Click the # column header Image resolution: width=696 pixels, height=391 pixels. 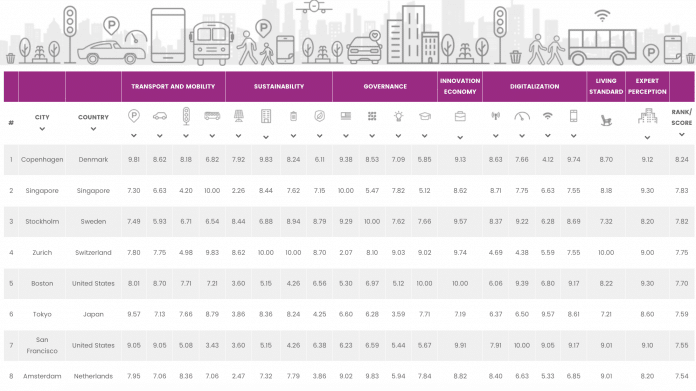pos(11,122)
